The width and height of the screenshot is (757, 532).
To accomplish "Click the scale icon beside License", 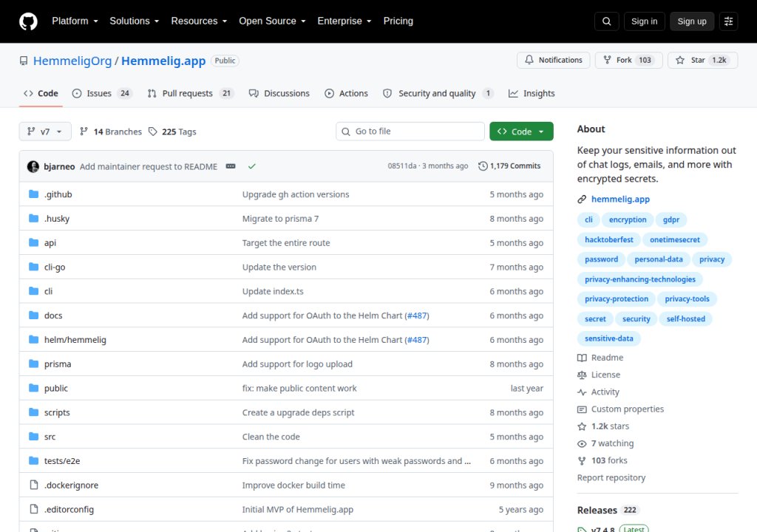I will click(x=582, y=375).
